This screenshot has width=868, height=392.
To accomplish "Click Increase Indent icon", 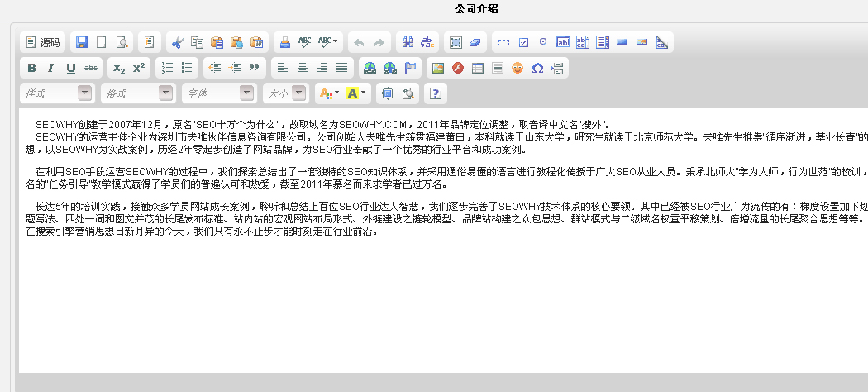I will tap(235, 68).
